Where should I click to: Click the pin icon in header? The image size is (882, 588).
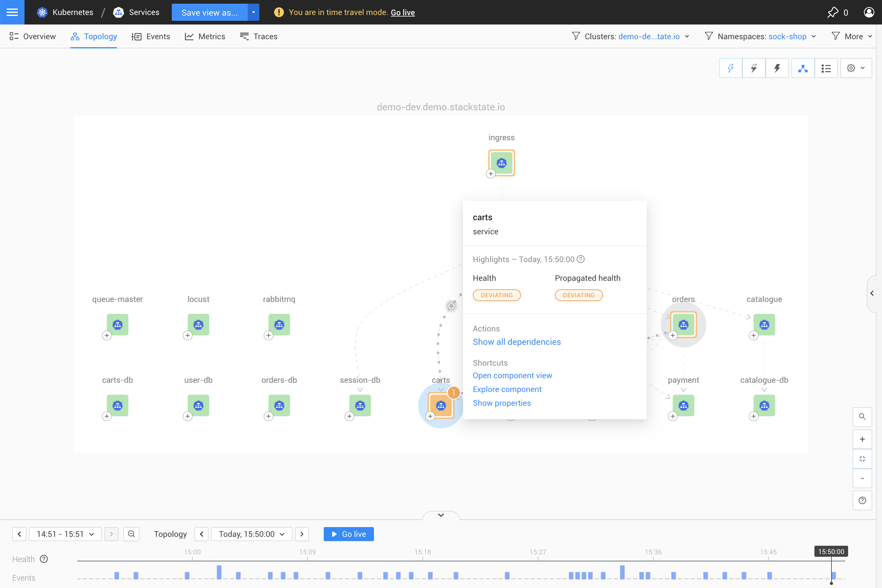(x=832, y=12)
